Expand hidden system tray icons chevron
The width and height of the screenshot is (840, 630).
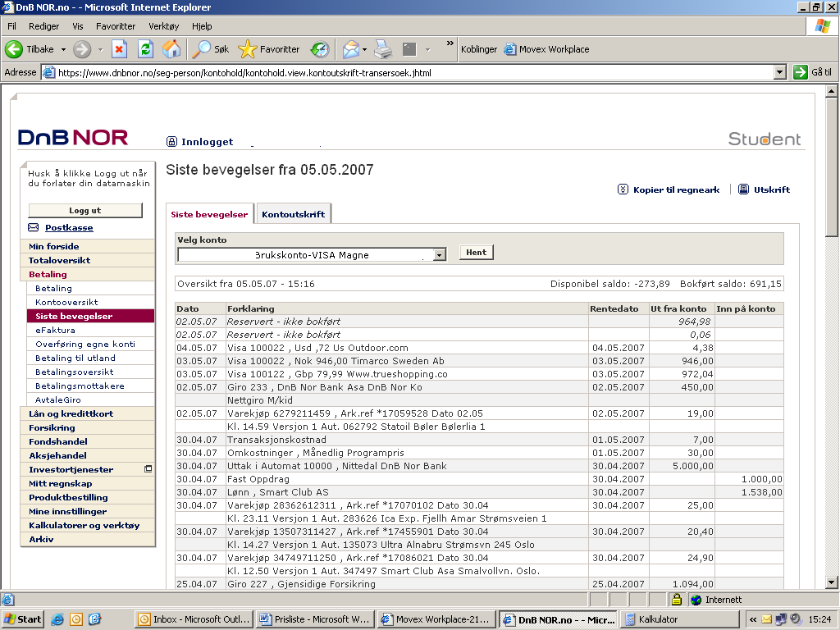click(753, 619)
